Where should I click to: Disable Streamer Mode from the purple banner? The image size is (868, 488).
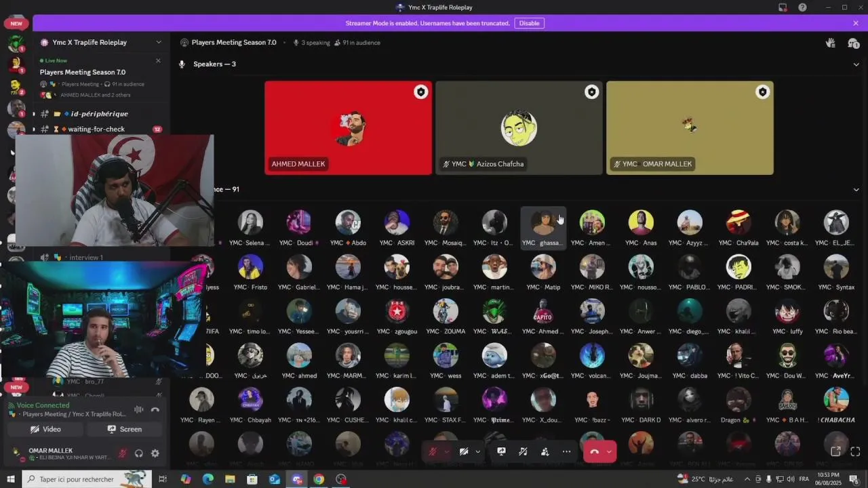coord(529,23)
